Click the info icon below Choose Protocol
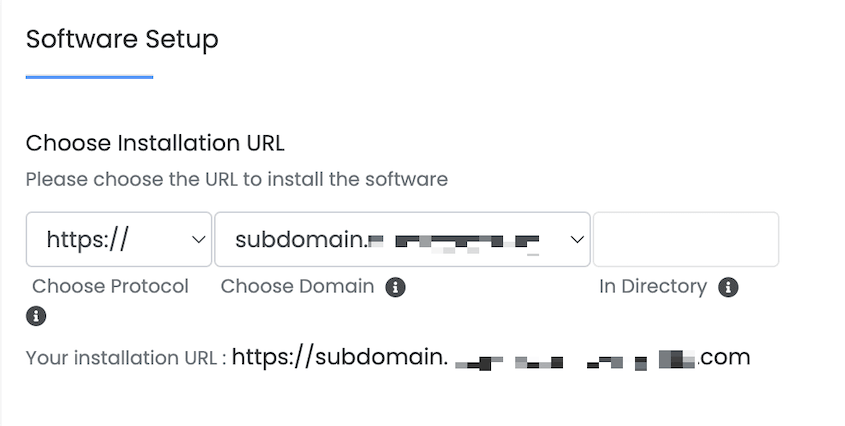 [x=38, y=316]
